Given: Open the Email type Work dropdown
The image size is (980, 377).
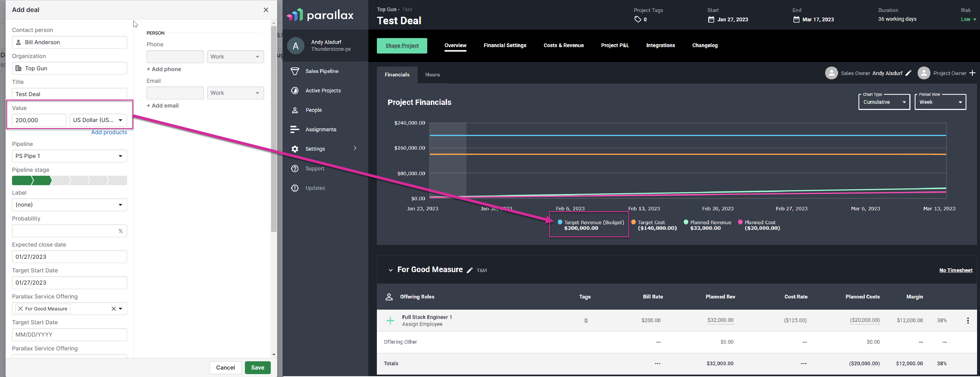Looking at the screenshot, I should coord(235,93).
